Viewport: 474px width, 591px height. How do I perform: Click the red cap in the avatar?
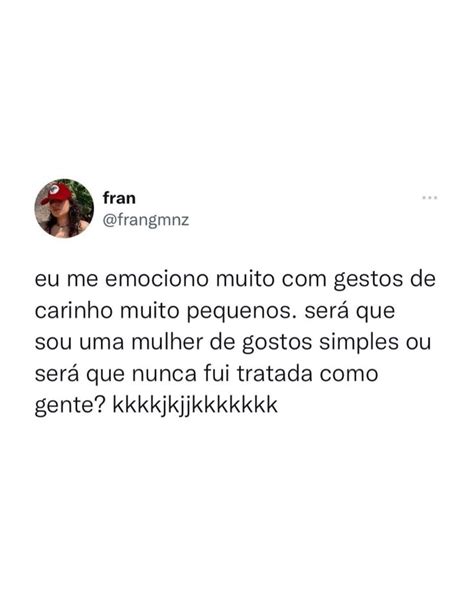tap(57, 193)
